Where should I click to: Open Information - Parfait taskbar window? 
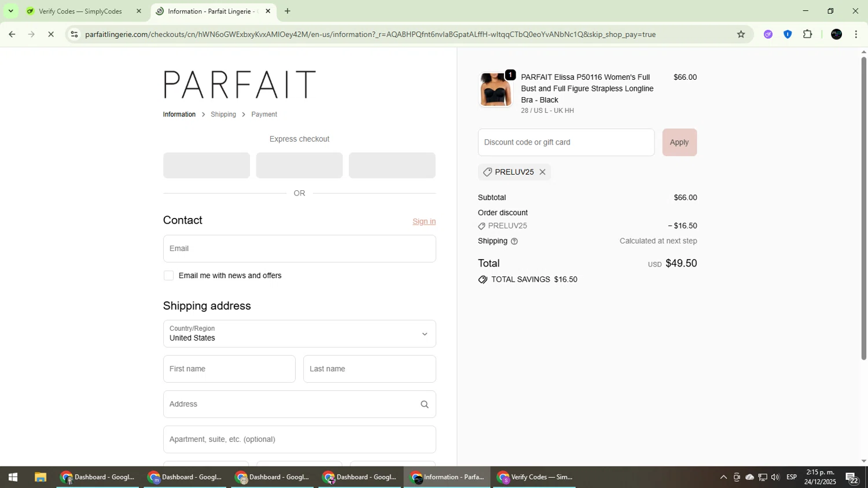pos(447,477)
